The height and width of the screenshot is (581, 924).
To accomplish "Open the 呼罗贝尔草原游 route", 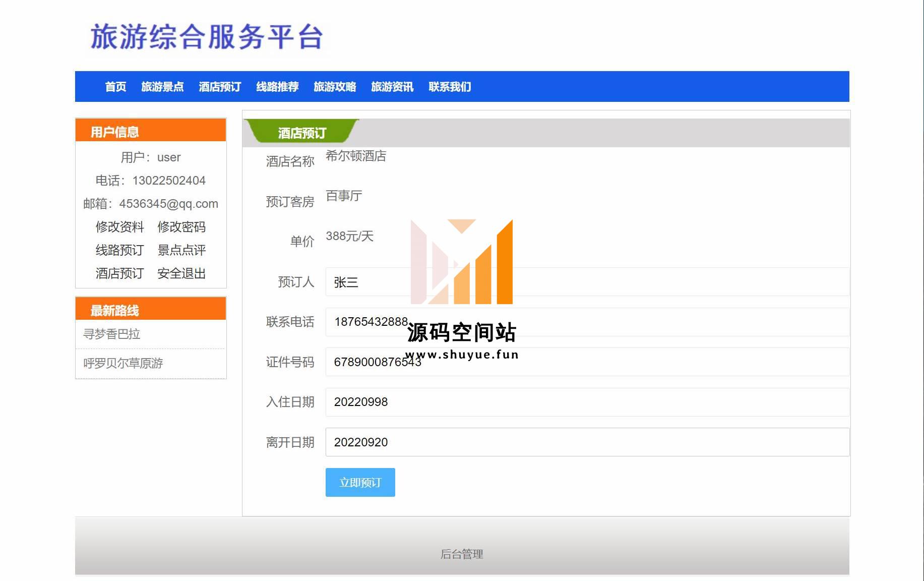I will pos(123,363).
